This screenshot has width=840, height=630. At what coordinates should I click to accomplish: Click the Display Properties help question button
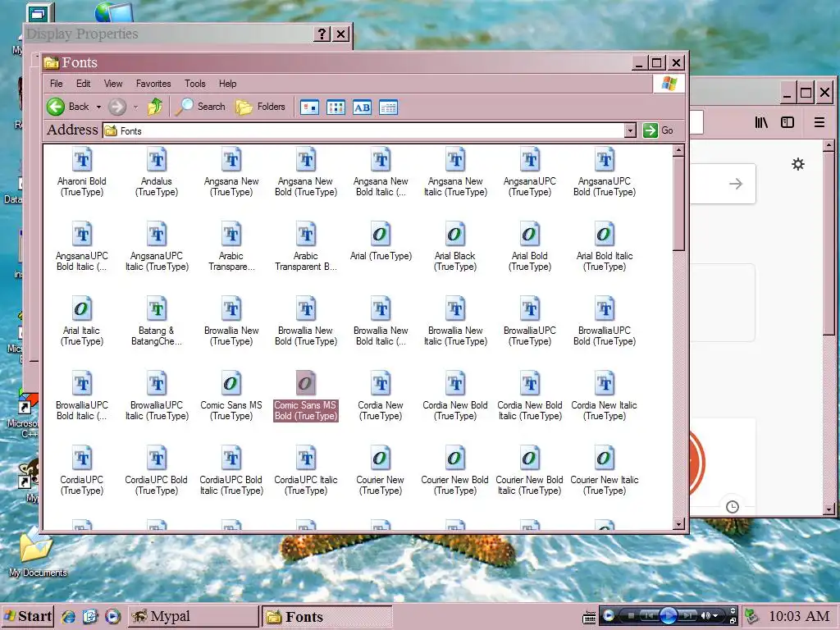click(x=322, y=34)
